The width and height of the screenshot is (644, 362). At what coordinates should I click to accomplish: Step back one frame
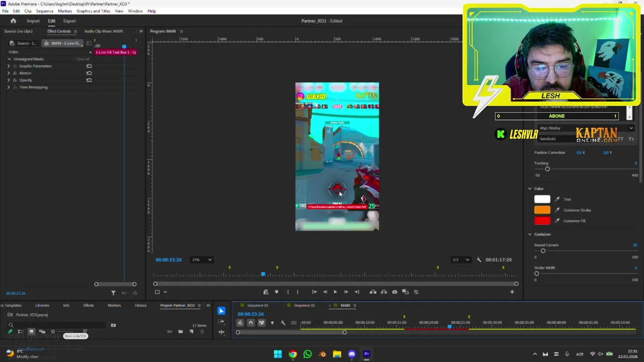[325, 292]
